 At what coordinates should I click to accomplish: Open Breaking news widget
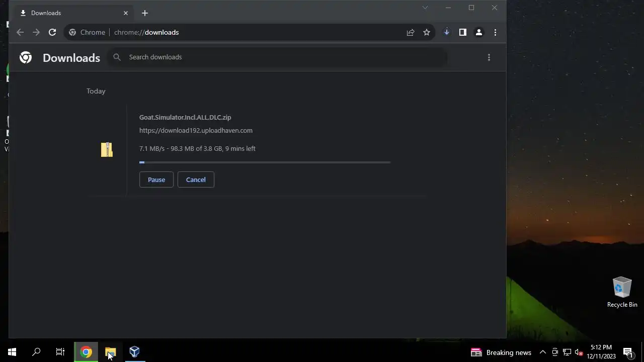tap(501, 352)
